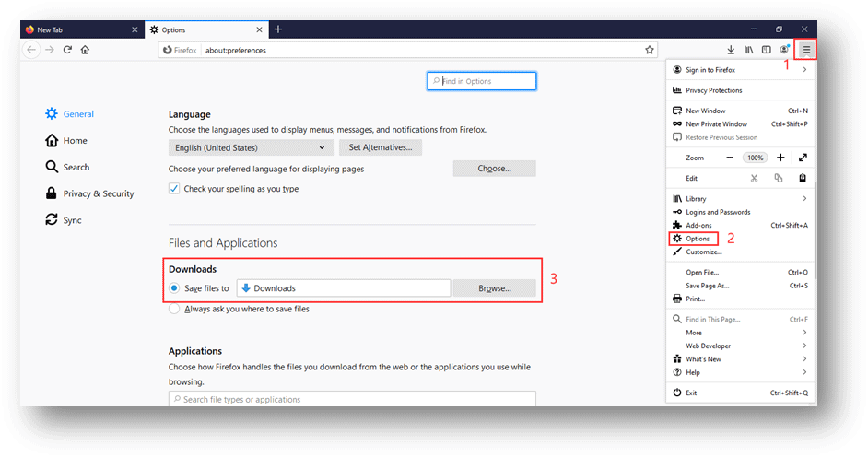Image resolution: width=868 pixels, height=457 pixels.
Task: Choose Options in the Firefox menu
Action: pyautogui.click(x=698, y=239)
